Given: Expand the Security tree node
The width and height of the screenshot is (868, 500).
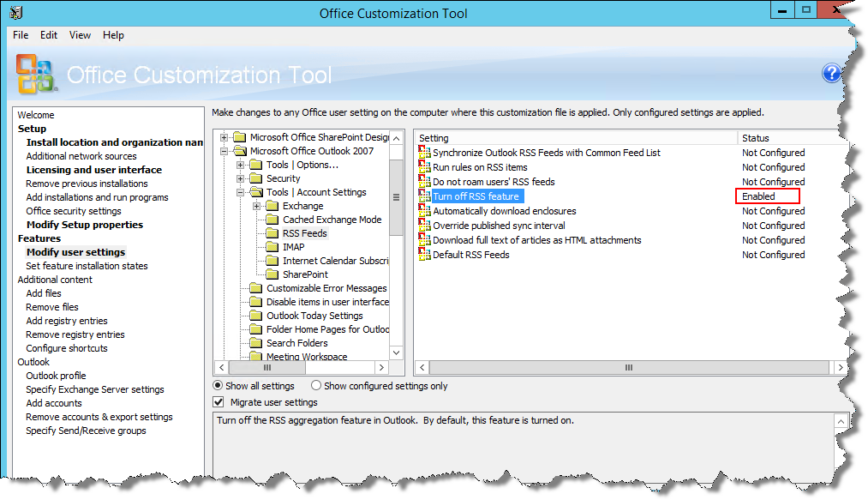Looking at the screenshot, I should coord(240,178).
